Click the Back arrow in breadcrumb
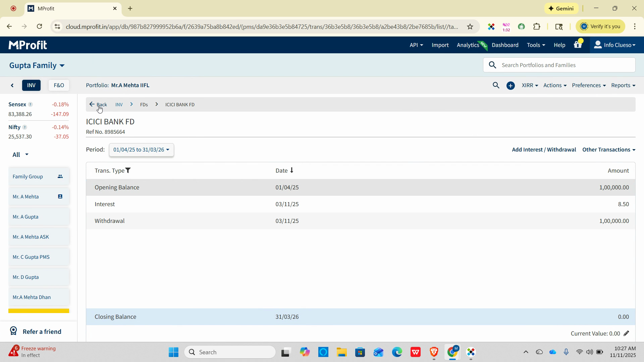644x362 pixels. click(x=92, y=105)
